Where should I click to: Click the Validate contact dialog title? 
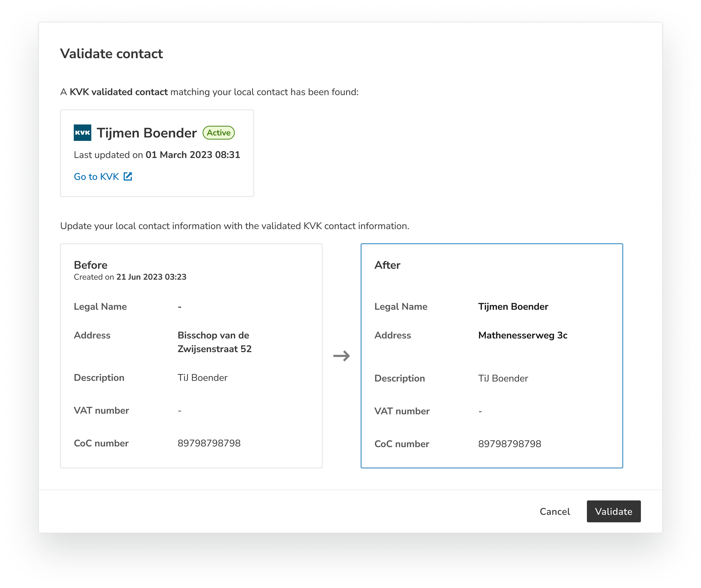tap(112, 54)
